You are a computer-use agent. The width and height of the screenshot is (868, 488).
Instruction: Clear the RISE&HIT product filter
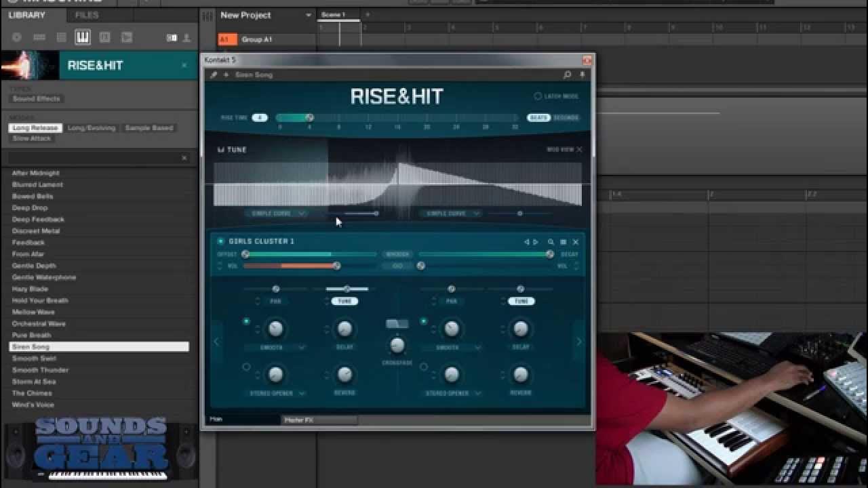coord(184,65)
